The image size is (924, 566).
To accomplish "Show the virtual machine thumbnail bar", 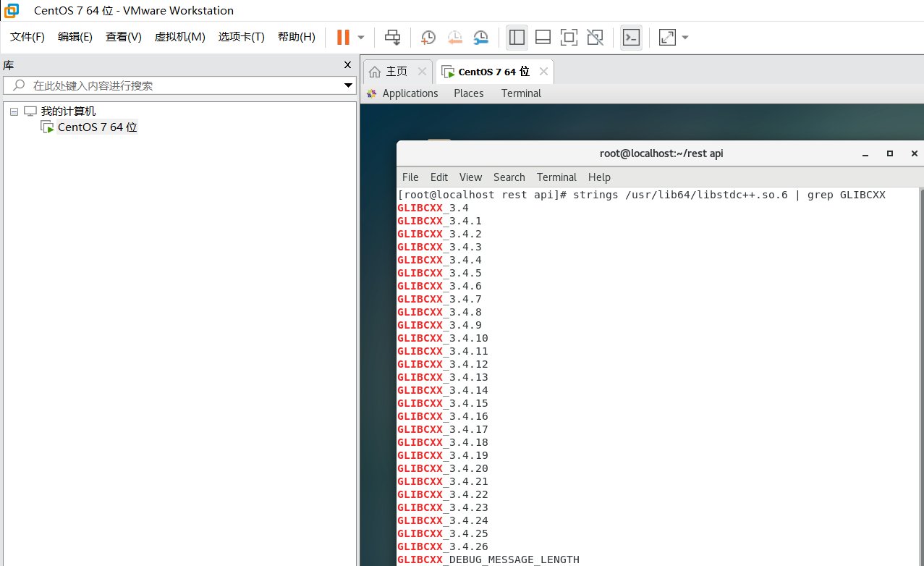I will [x=542, y=37].
